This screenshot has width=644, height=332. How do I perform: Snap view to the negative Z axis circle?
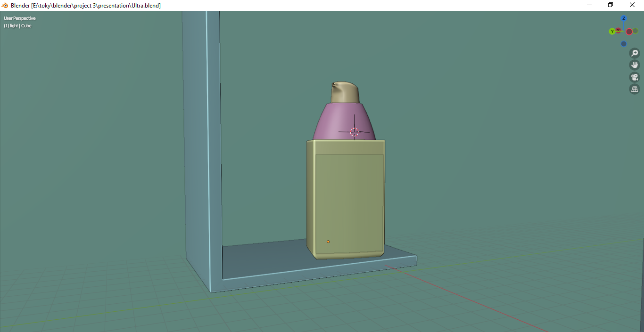[x=624, y=44]
